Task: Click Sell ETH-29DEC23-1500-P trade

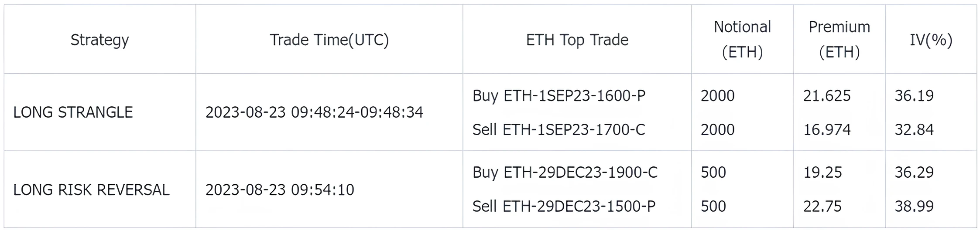Action: coord(564,206)
